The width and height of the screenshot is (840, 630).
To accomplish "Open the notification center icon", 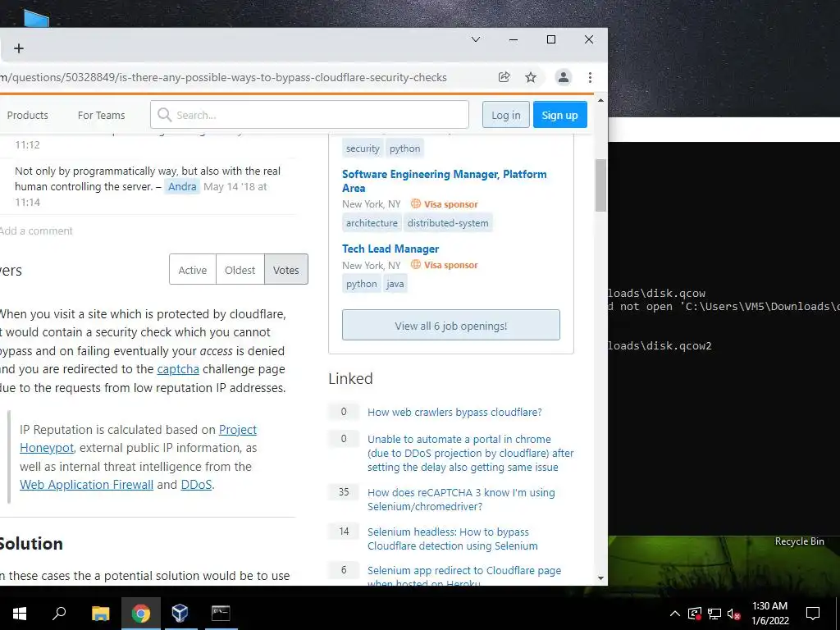I will 813,614.
